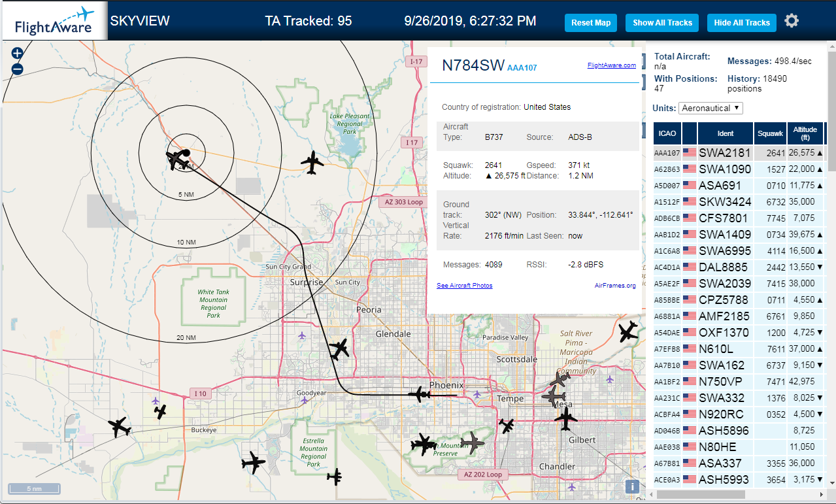Select the SWA6995 row in the aircraft table

739,251
